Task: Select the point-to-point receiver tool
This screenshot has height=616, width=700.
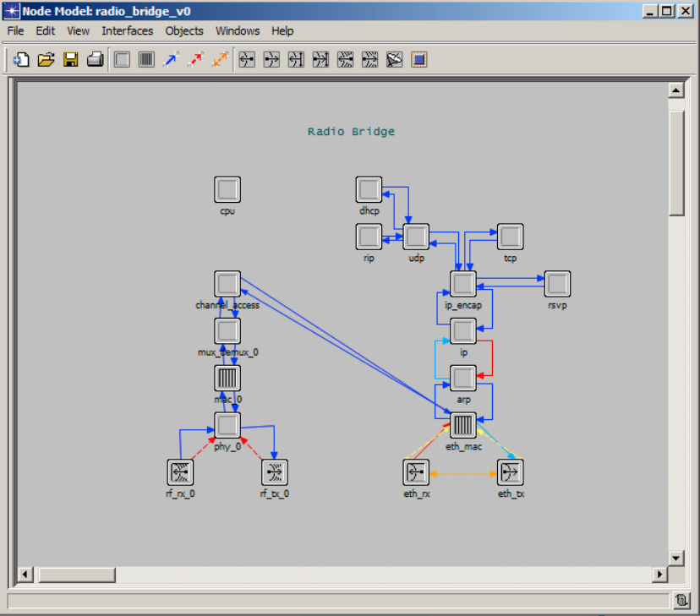Action: pyautogui.click(x=247, y=59)
